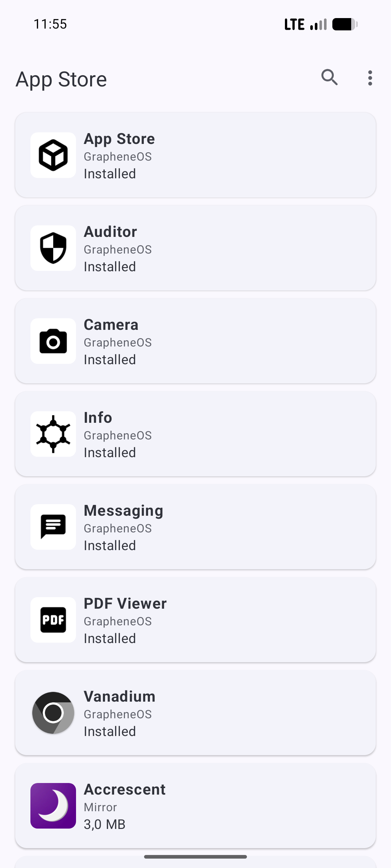
Task: Tap the Info entry's Installed status
Action: click(x=110, y=453)
